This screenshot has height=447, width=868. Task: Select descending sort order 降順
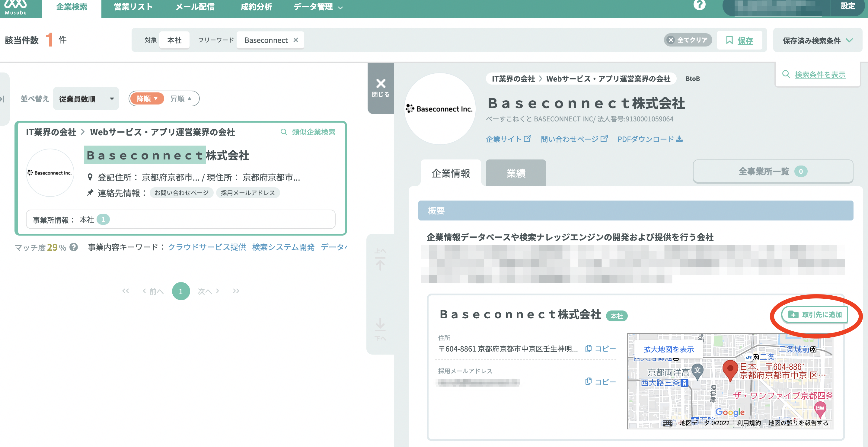pyautogui.click(x=147, y=98)
